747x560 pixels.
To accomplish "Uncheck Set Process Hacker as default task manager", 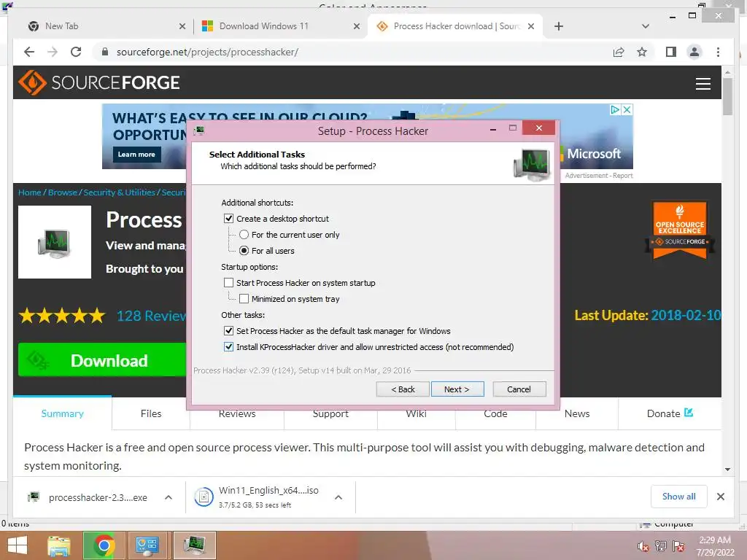I will (x=228, y=331).
